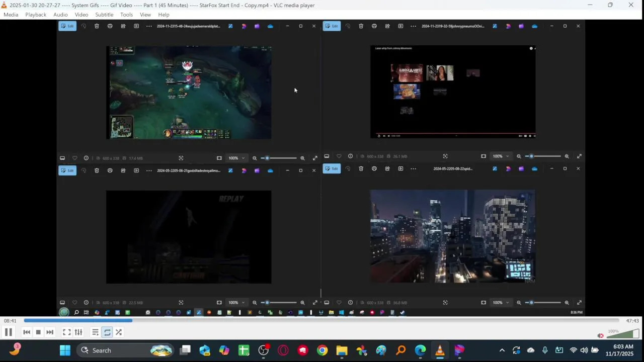Click Edit in the 2024-05-2205-08-22spid photo window

(x=332, y=168)
